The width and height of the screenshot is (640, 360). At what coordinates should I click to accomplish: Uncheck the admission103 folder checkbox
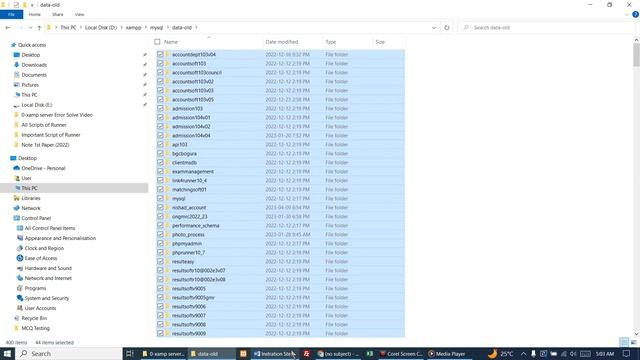point(160,109)
